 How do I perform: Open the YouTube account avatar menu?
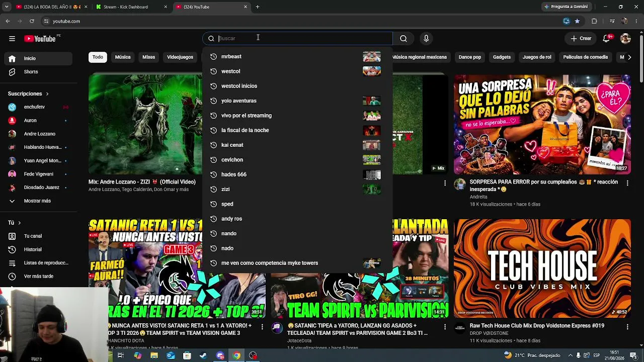[626, 38]
